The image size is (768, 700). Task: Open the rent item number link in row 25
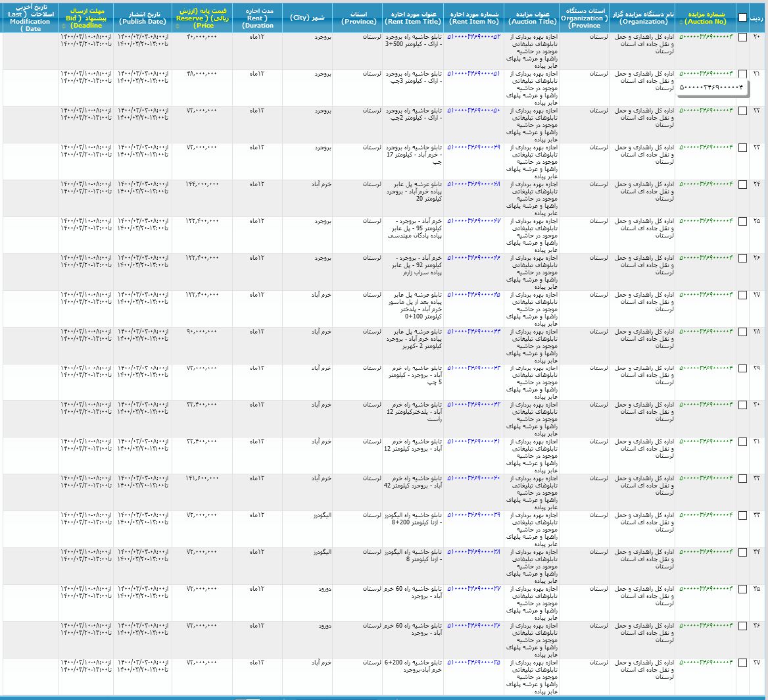473,221
